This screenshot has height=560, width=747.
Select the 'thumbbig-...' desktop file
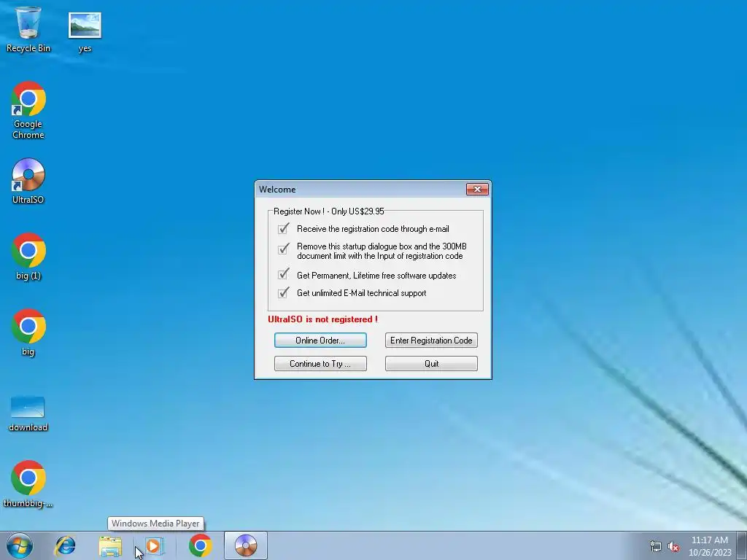28,484
